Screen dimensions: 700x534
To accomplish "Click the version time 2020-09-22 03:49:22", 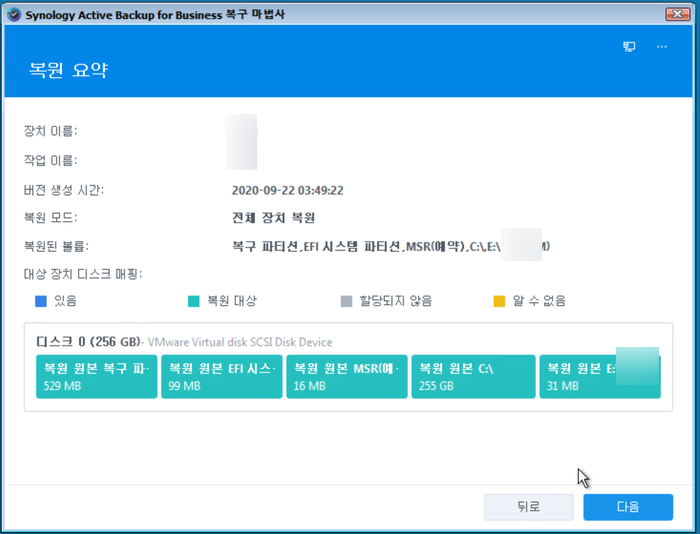I will (288, 191).
